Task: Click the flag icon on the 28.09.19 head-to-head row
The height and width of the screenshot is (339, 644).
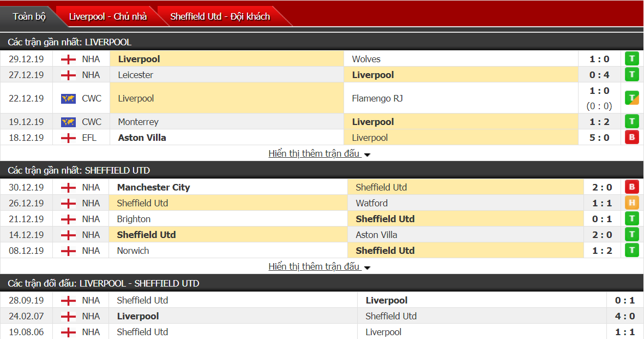Action: (68, 300)
